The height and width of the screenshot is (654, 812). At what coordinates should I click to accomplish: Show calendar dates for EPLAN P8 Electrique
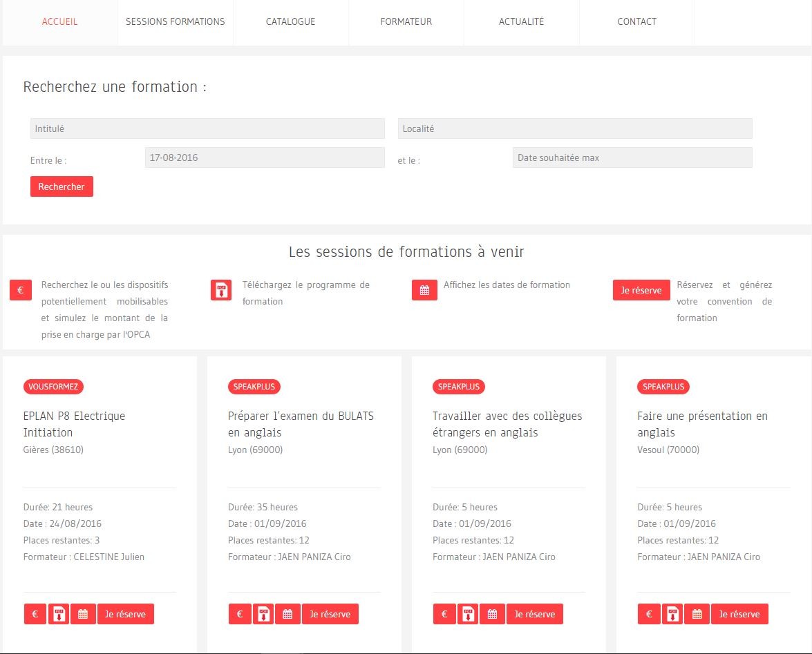click(x=83, y=614)
